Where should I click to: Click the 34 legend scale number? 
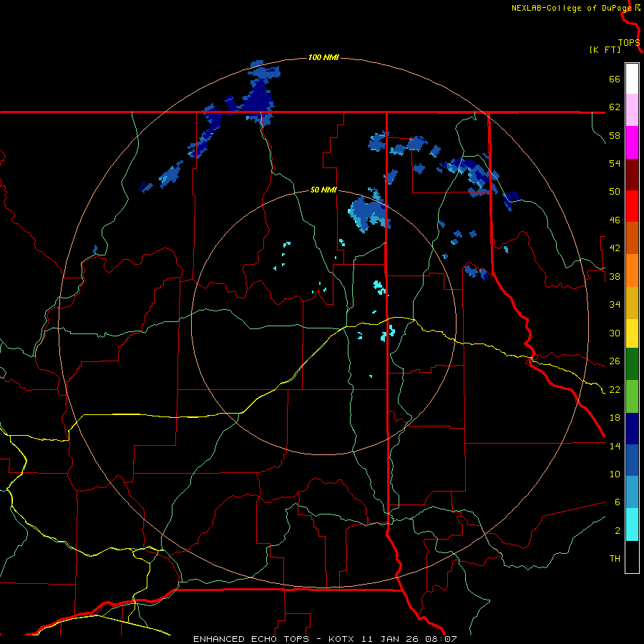[x=615, y=305]
